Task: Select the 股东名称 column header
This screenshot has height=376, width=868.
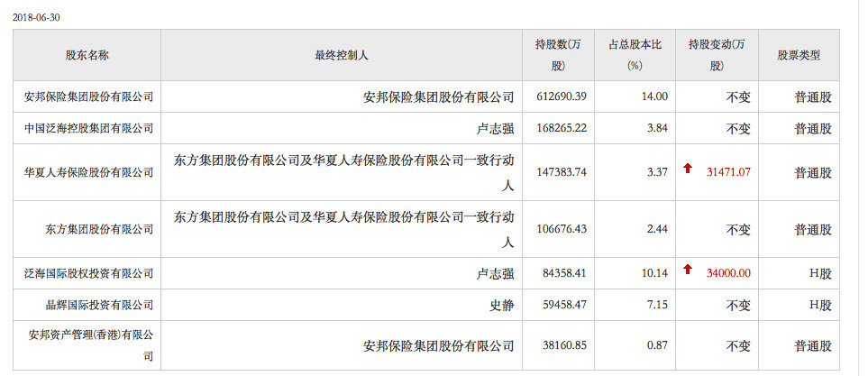Action: pos(87,55)
